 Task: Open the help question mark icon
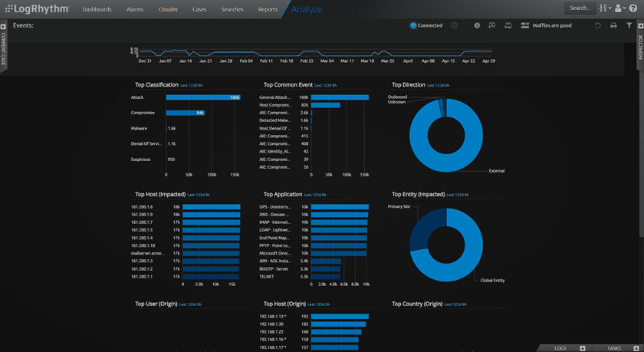[x=633, y=8]
